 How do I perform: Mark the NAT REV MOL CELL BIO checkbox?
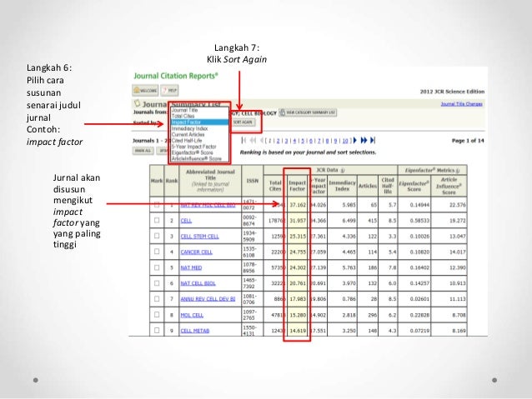(157, 204)
